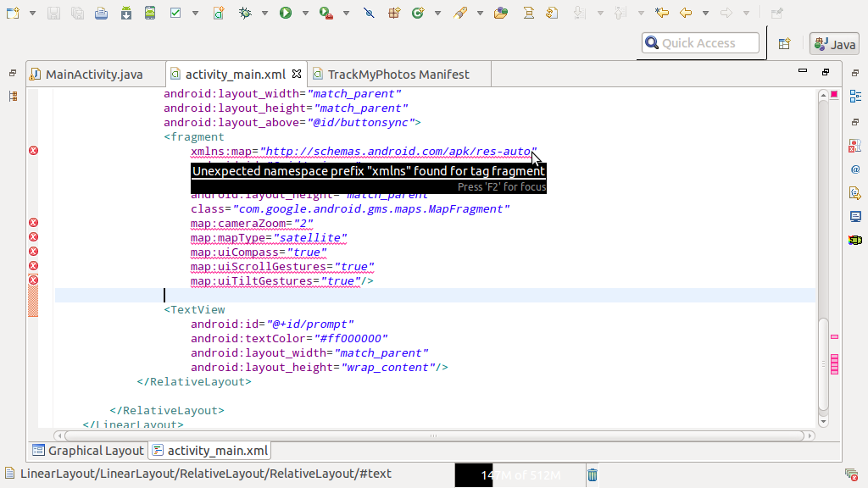Switch to the TrackMyPhotos Manifest tab
Screen dimensions: 868x488
(392, 75)
